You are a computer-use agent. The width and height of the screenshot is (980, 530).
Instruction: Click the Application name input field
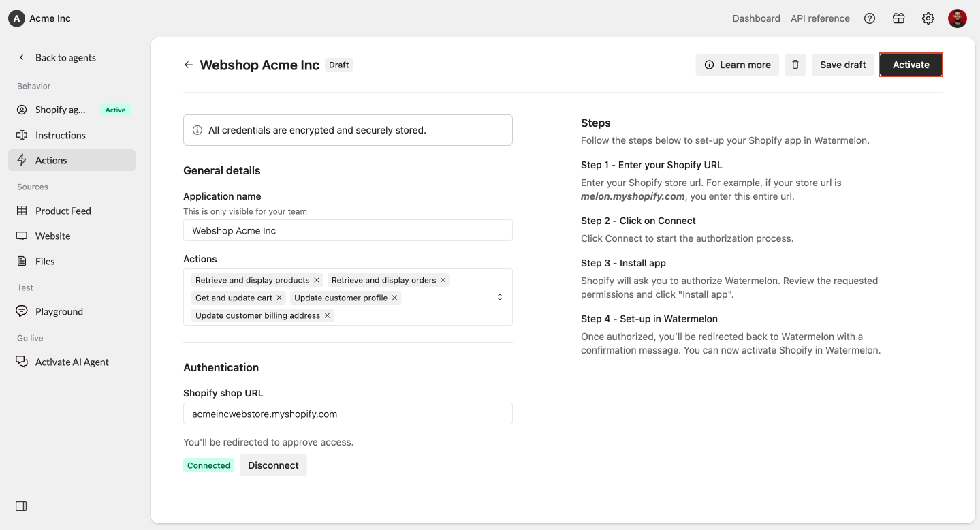(348, 230)
